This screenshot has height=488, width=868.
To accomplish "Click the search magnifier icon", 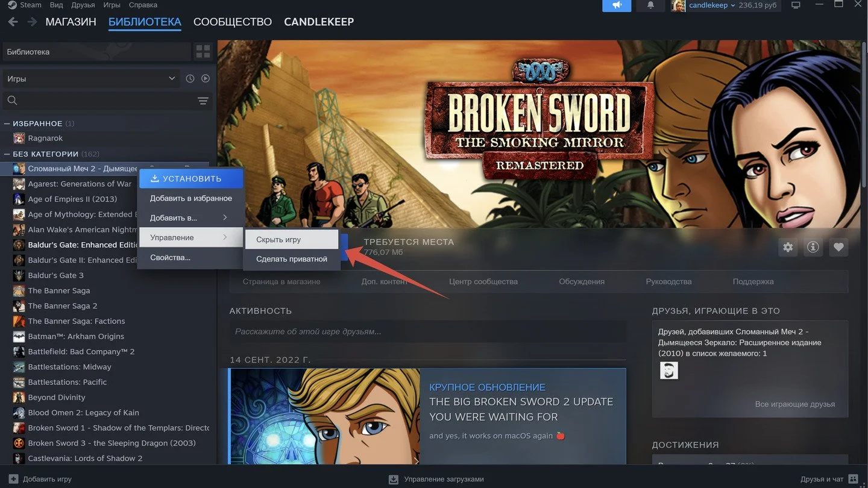I will point(12,101).
